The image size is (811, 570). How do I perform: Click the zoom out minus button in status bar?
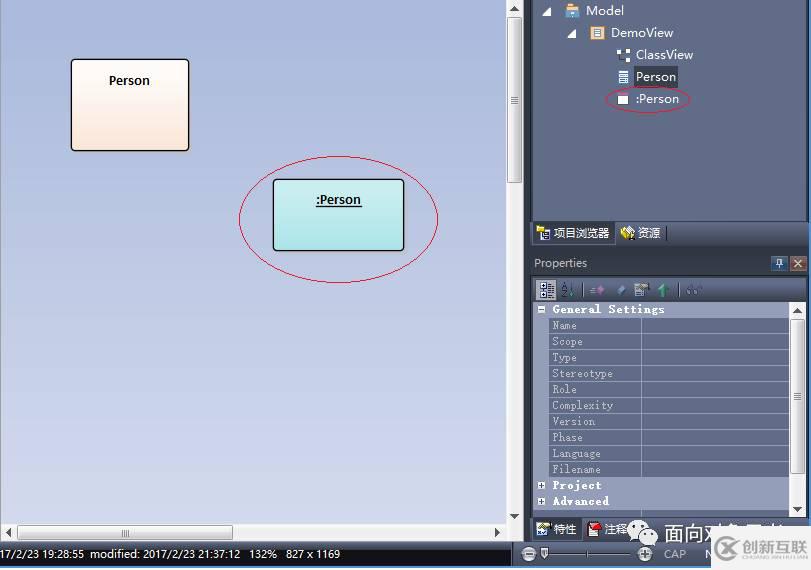point(529,554)
